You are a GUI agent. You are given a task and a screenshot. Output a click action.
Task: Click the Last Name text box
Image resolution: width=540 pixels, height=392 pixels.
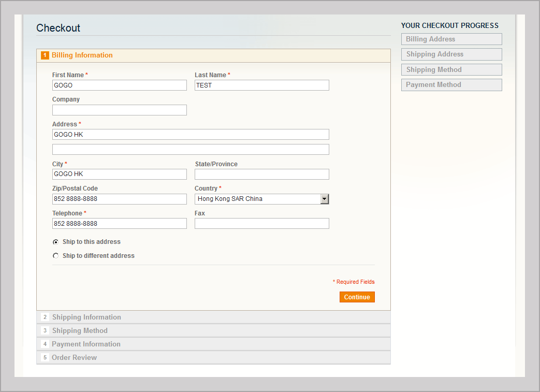click(x=261, y=85)
